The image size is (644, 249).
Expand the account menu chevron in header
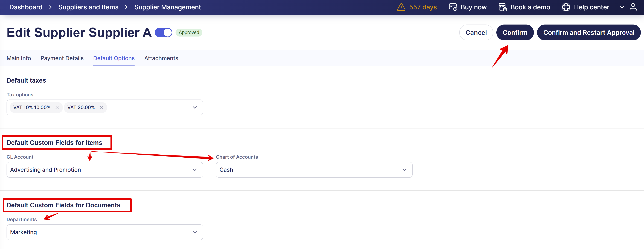pyautogui.click(x=622, y=7)
